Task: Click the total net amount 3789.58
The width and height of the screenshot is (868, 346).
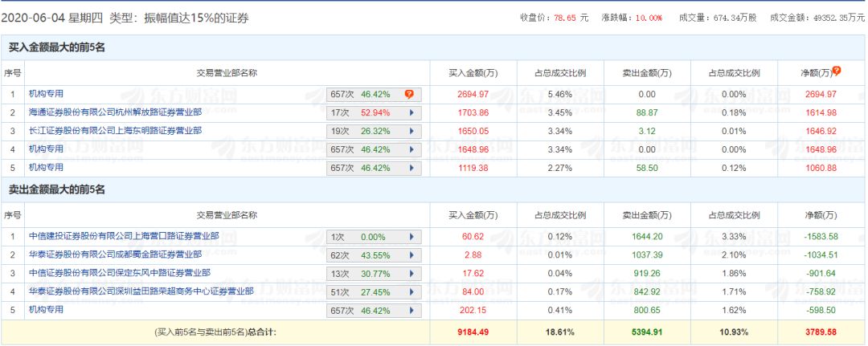Action: (x=821, y=332)
